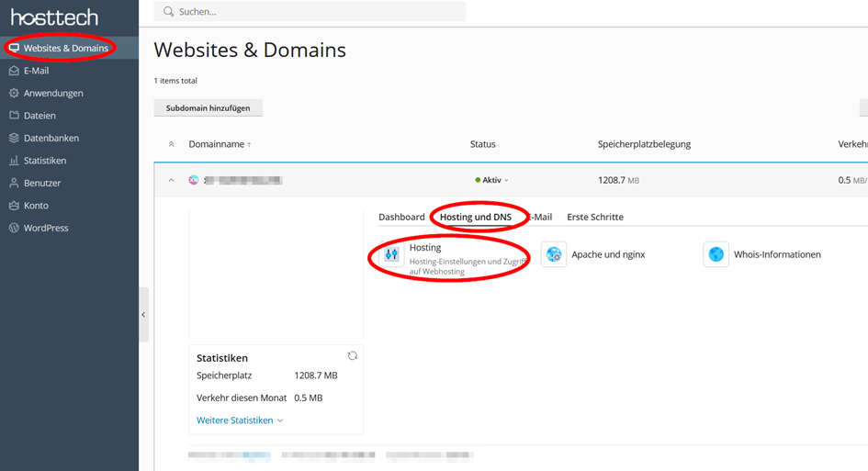Click the Dateien folder icon
Image resolution: width=868 pixels, height=471 pixels.
pyautogui.click(x=14, y=115)
